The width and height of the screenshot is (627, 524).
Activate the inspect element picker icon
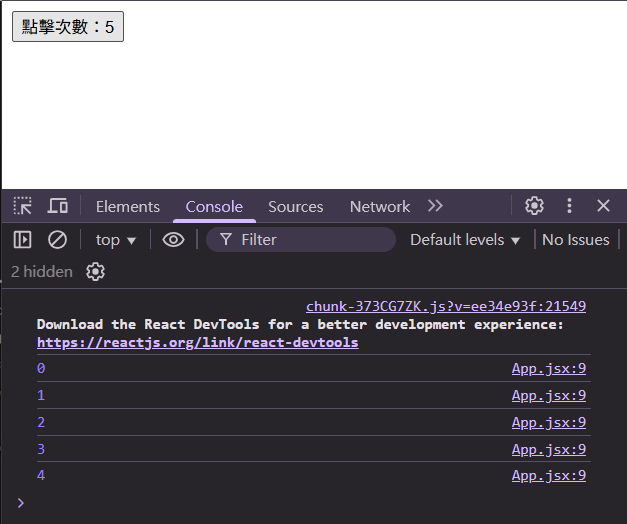(x=22, y=206)
